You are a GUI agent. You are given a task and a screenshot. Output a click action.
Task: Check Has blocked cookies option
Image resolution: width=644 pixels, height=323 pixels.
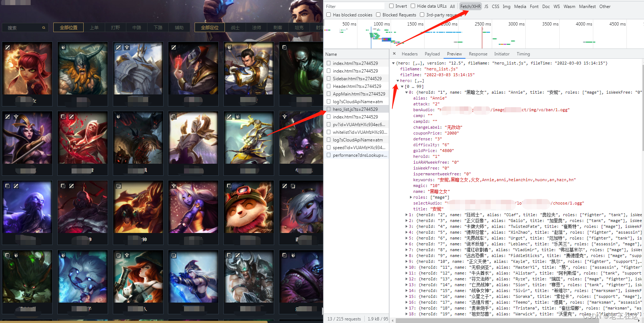(329, 15)
